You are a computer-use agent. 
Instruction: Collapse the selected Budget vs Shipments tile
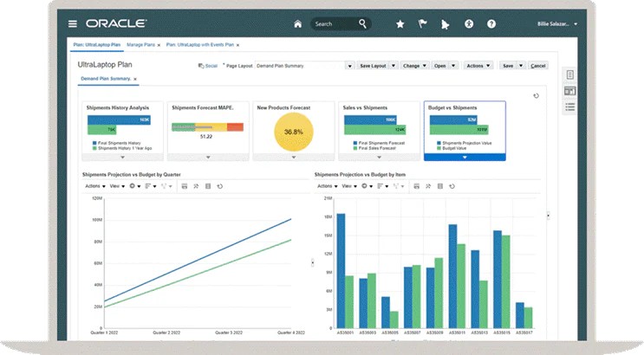[x=465, y=158]
